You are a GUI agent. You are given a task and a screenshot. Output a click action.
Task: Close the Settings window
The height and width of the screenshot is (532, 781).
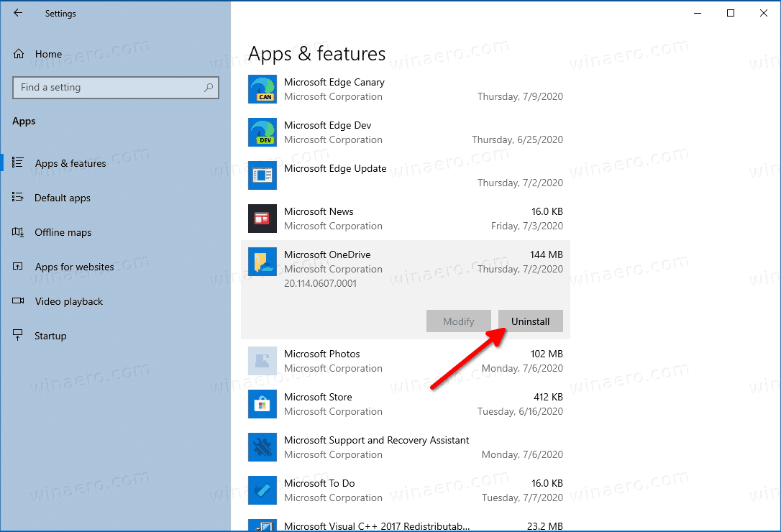click(764, 13)
